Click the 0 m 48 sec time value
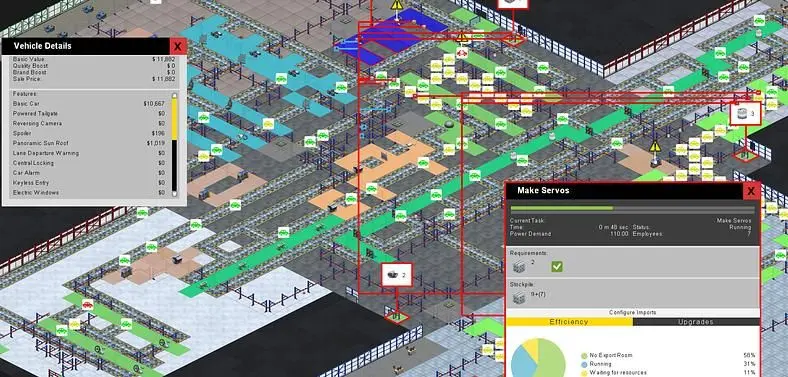Screen dimensions: 788x377 click(x=613, y=227)
